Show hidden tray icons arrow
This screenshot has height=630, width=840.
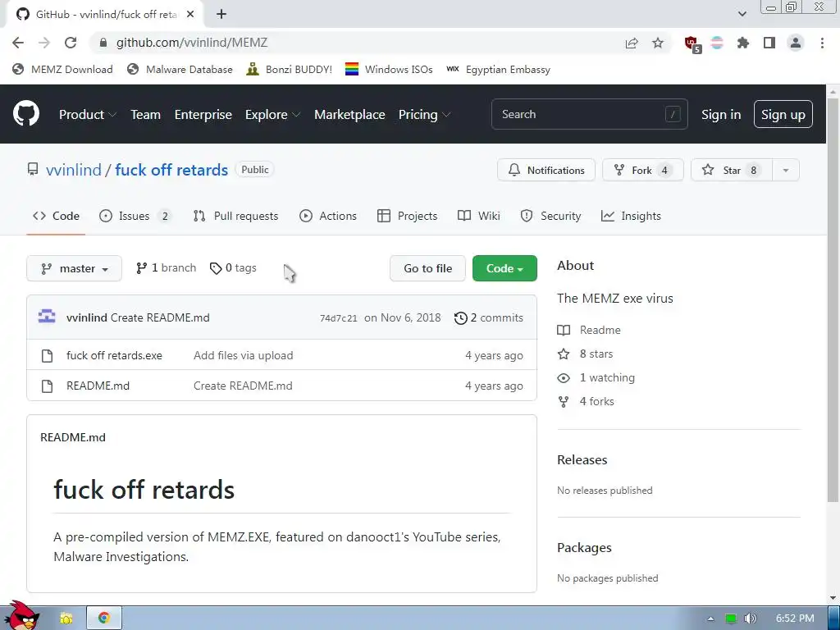(x=710, y=619)
